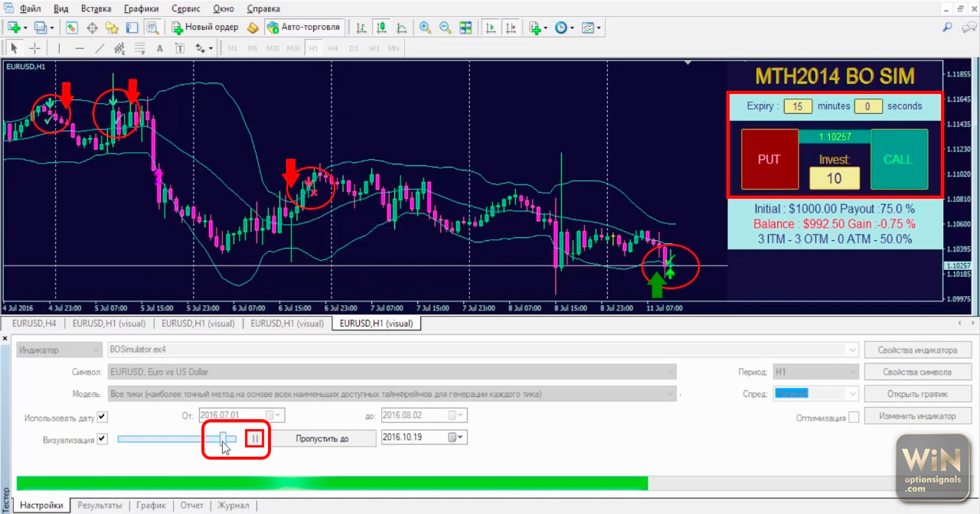
Task: Open the 'Спред' dropdown
Action: tap(853, 393)
